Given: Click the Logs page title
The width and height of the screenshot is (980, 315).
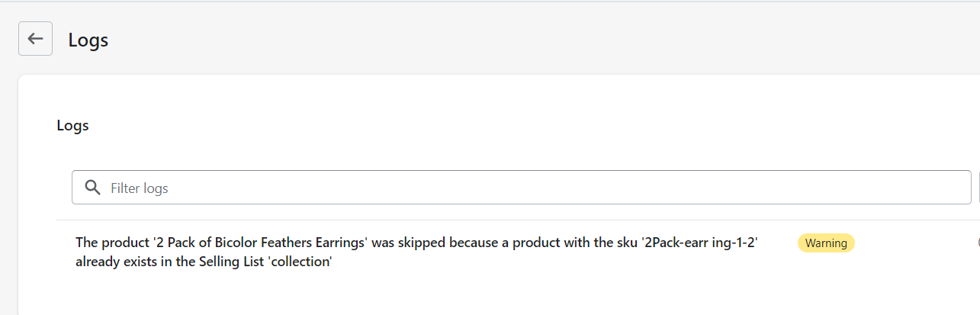Looking at the screenshot, I should point(88,40).
